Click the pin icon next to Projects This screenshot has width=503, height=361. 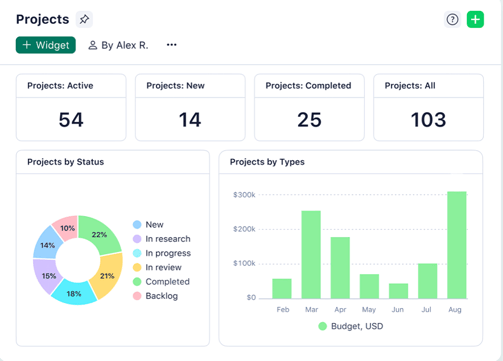click(x=84, y=19)
